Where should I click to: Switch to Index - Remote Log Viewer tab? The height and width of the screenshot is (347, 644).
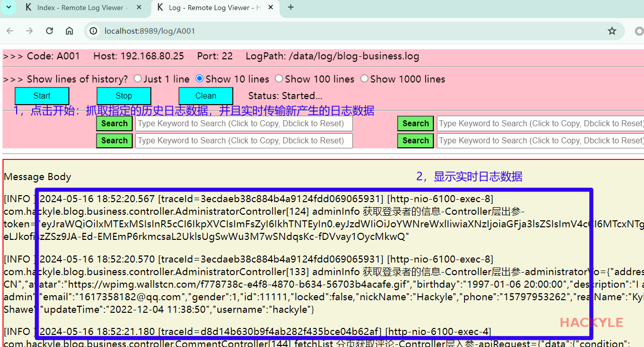pyautogui.click(x=82, y=8)
